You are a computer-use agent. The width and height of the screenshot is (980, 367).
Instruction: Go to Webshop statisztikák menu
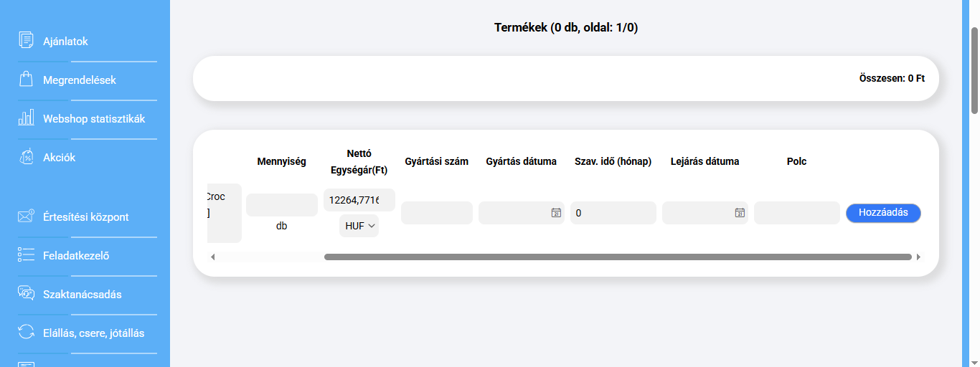pos(93,118)
